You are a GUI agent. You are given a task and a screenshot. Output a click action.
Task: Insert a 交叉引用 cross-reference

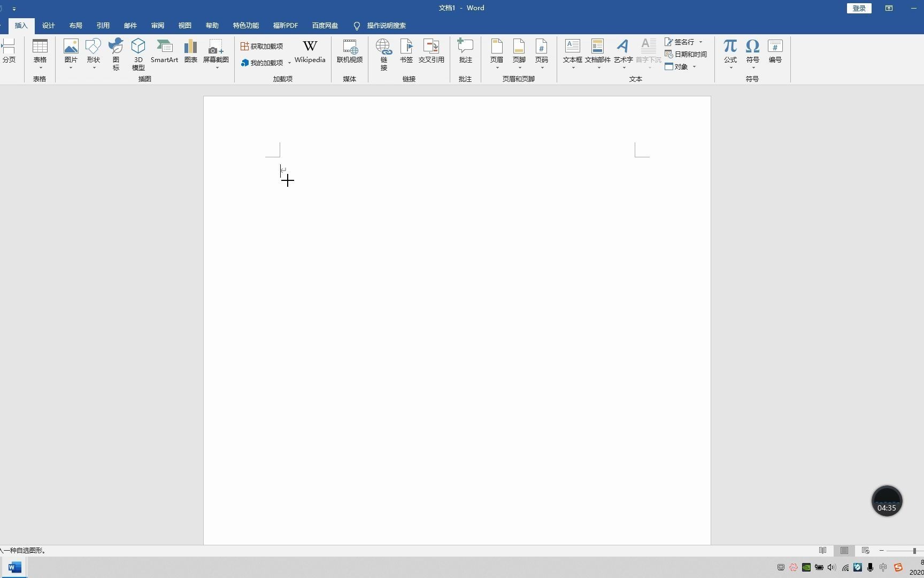432,51
